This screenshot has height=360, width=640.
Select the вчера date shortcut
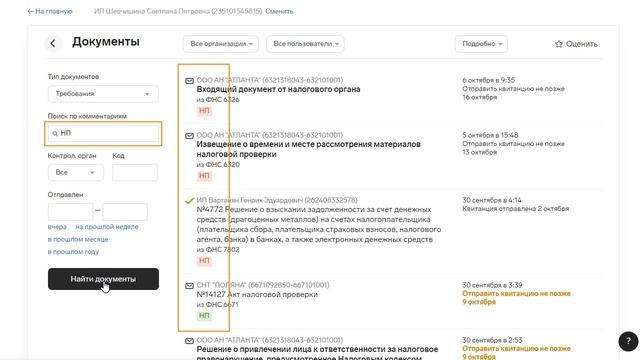(57, 227)
